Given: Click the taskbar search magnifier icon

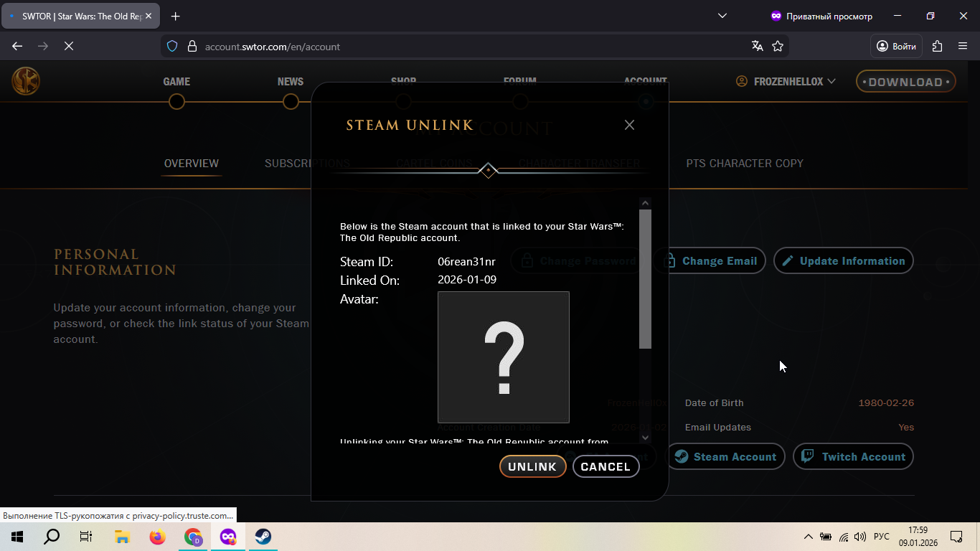Looking at the screenshot, I should click(x=52, y=537).
